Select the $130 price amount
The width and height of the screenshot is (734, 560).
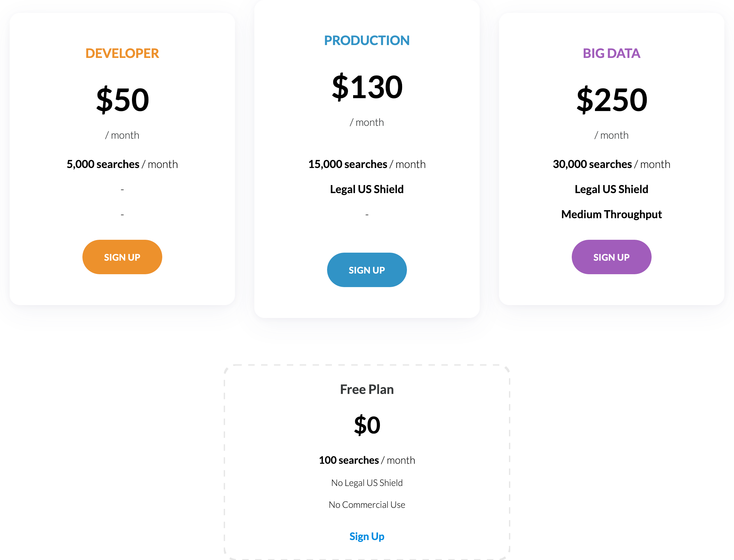click(367, 87)
